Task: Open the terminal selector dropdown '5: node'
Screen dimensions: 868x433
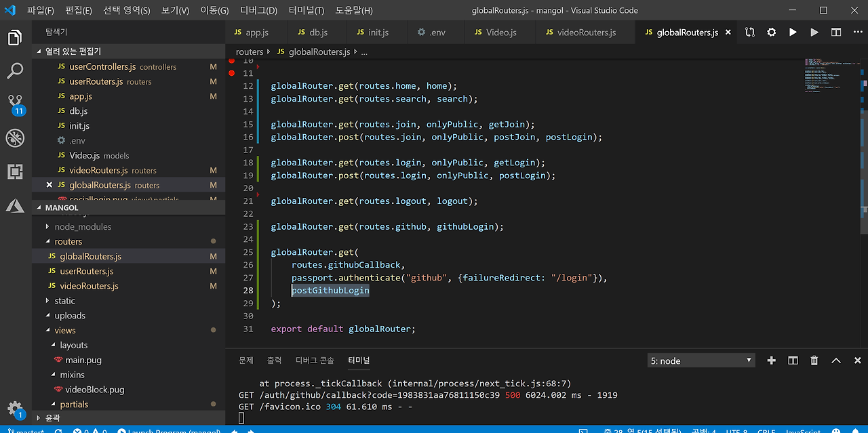Action: [701, 360]
